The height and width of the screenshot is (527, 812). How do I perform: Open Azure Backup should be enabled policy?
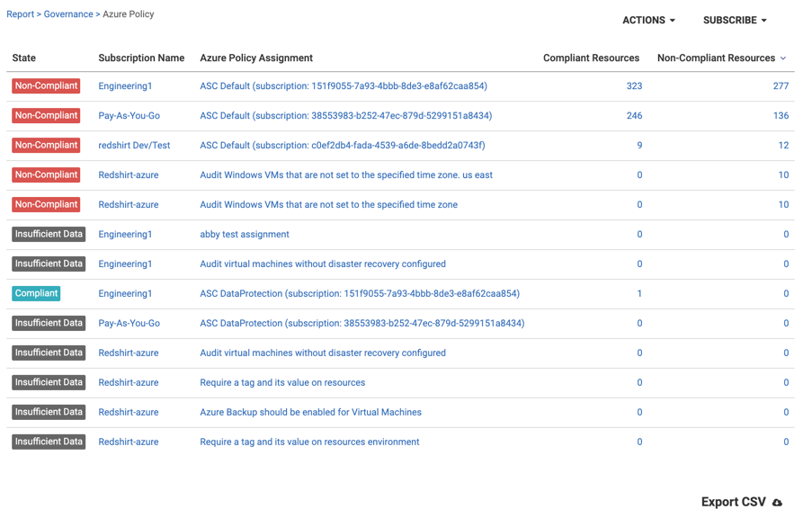310,412
